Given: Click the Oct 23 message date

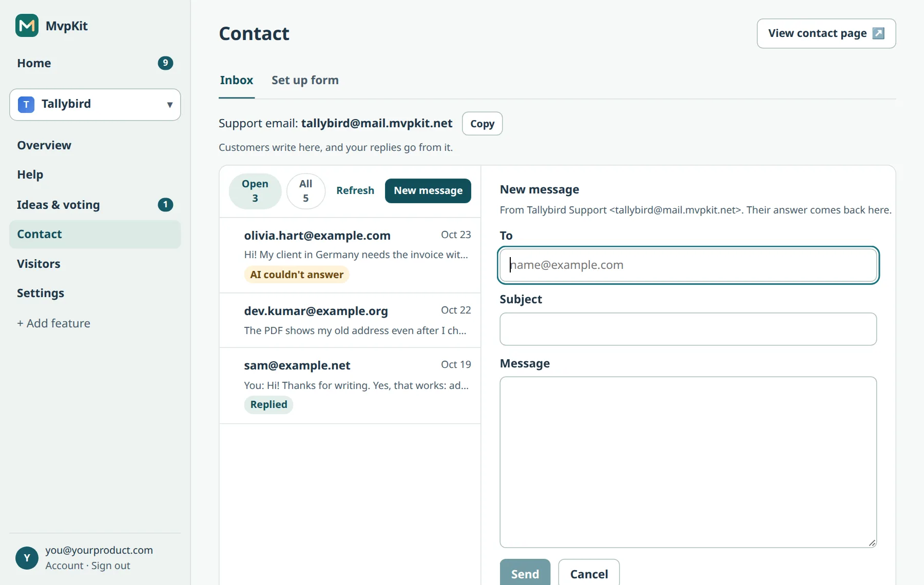Looking at the screenshot, I should click(456, 235).
